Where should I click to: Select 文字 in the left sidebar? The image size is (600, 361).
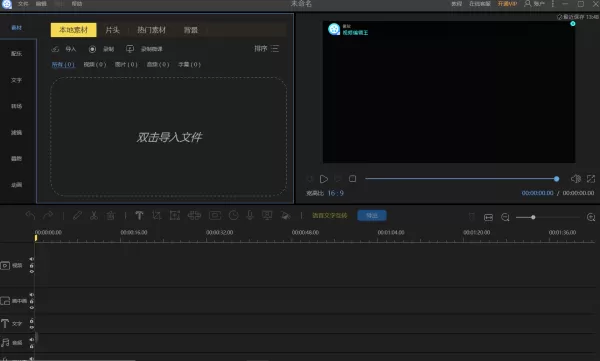tap(16, 80)
